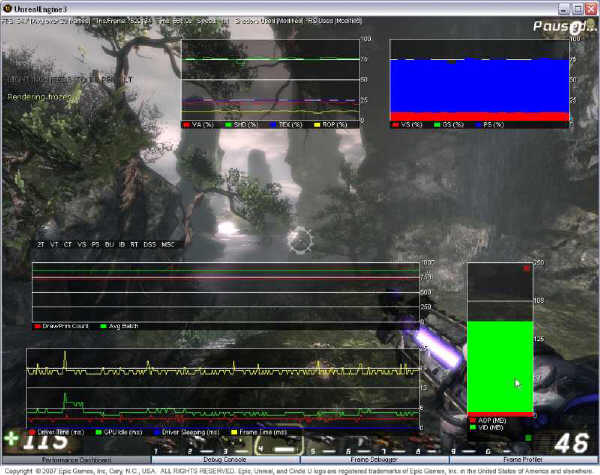This screenshot has height=475, width=600.
Task: Toggle the PS pipeline stage option
Action: (95, 245)
